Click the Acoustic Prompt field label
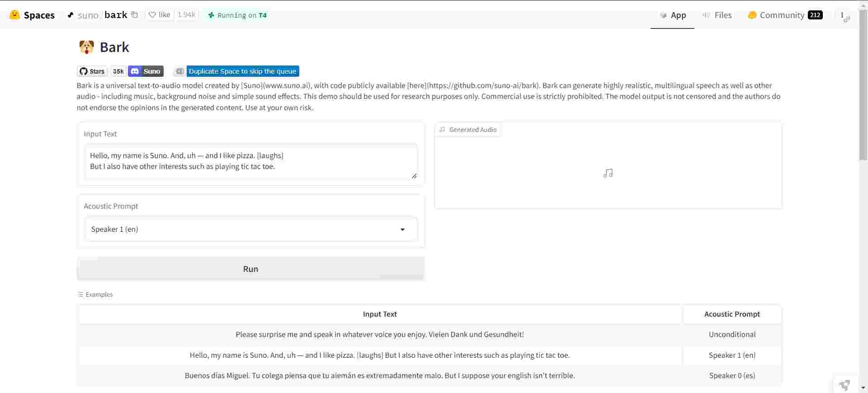Screen dimensions: 868x393 (111, 206)
